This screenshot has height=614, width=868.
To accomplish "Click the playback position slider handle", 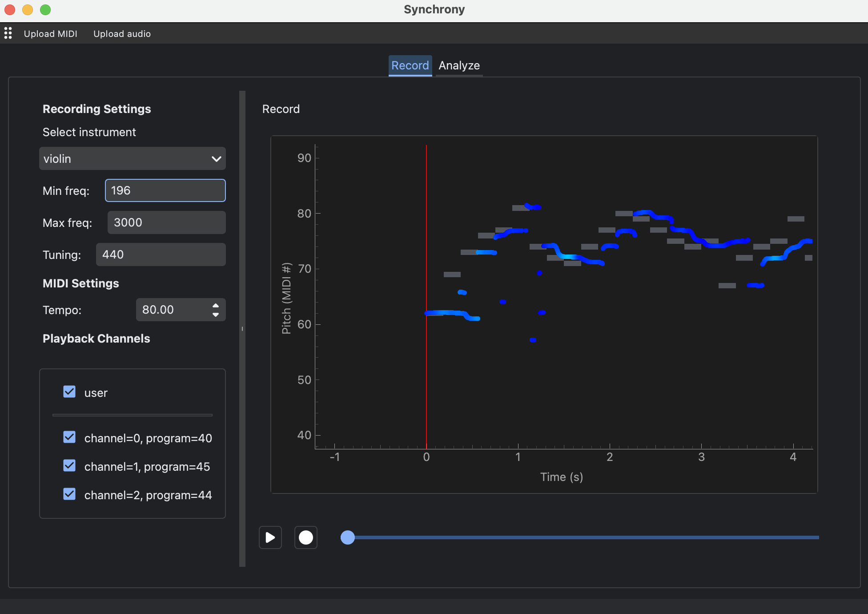I will click(x=348, y=537).
